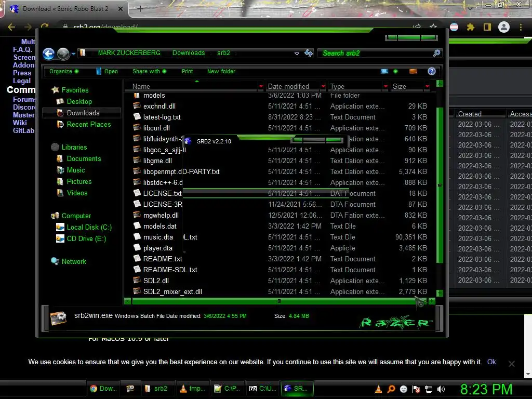Click Downloads in the address breadcrumb
This screenshot has height=399, width=532.
point(188,53)
